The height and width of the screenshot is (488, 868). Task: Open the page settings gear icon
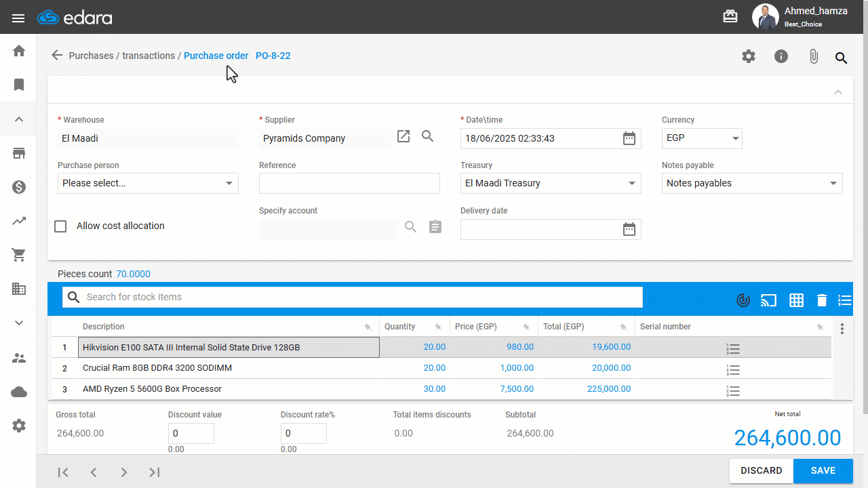point(749,57)
